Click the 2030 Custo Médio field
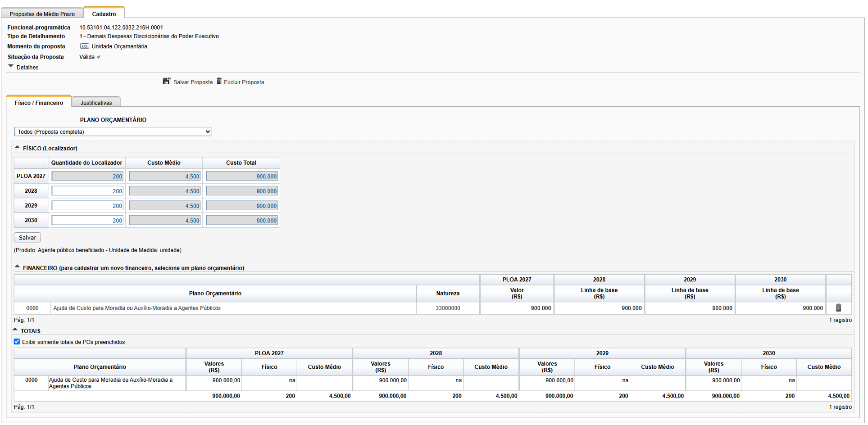 [164, 221]
